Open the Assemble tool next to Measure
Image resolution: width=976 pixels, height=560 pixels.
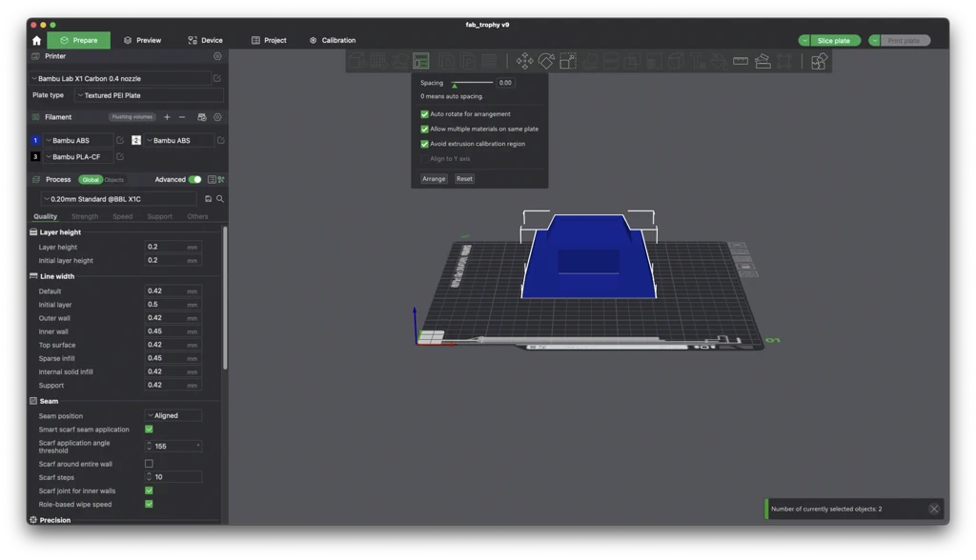(762, 61)
